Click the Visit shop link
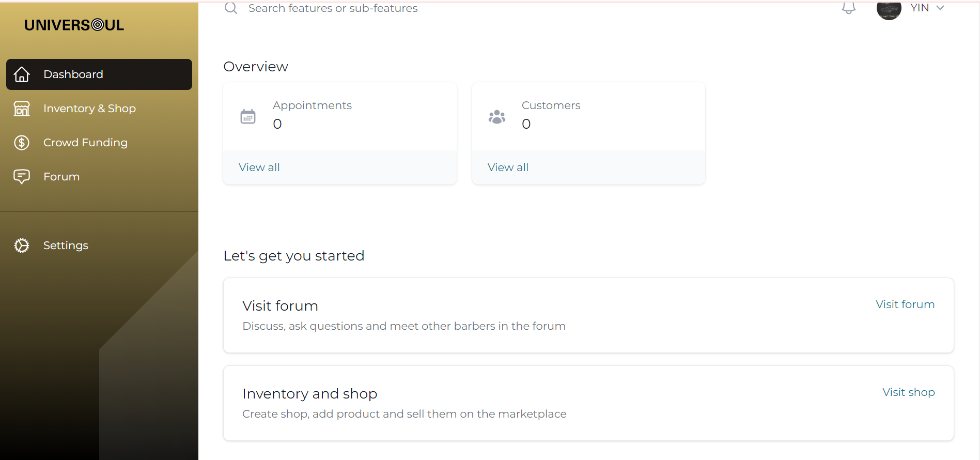 tap(908, 392)
